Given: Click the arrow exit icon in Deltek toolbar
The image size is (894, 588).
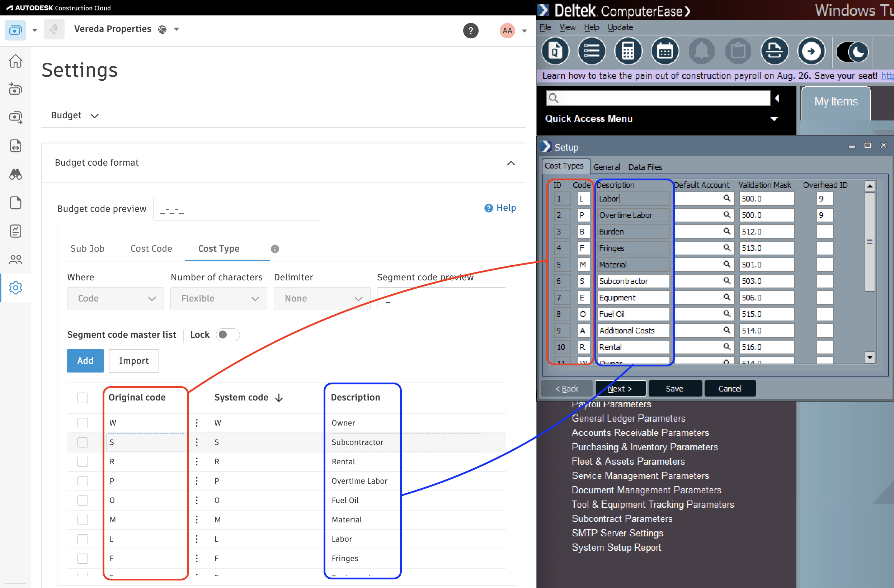Looking at the screenshot, I should coord(811,51).
